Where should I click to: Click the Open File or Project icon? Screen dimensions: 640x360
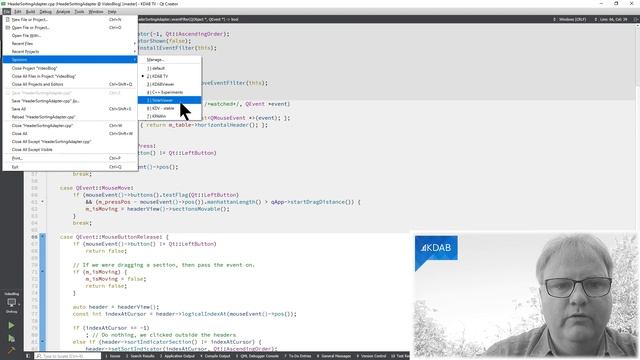(x=7, y=27)
